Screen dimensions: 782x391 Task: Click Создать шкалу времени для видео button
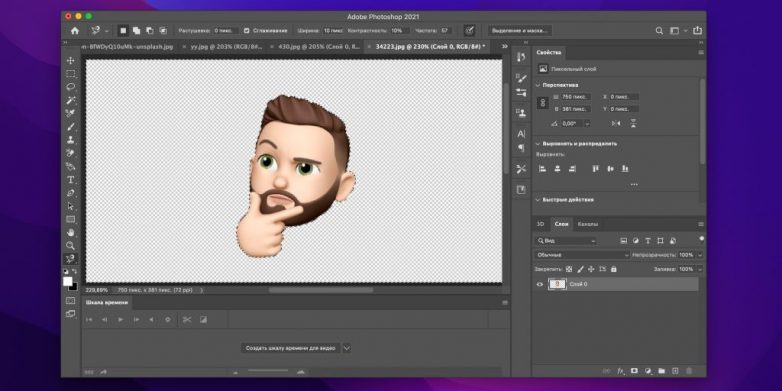pyautogui.click(x=291, y=348)
